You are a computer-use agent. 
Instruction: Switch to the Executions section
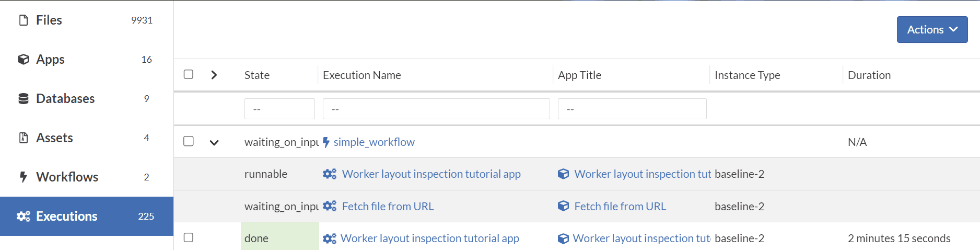pos(87,216)
